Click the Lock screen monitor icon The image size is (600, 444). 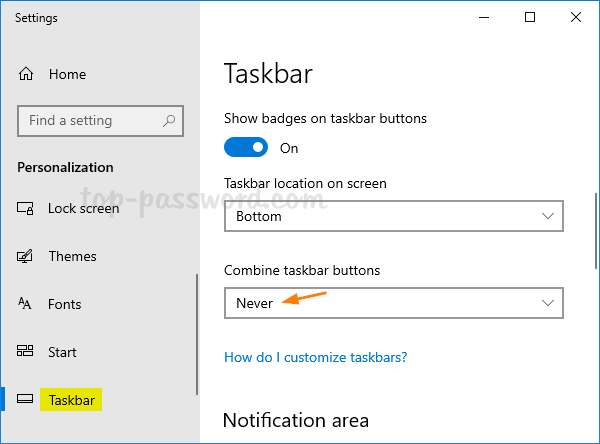pyautogui.click(x=26, y=208)
